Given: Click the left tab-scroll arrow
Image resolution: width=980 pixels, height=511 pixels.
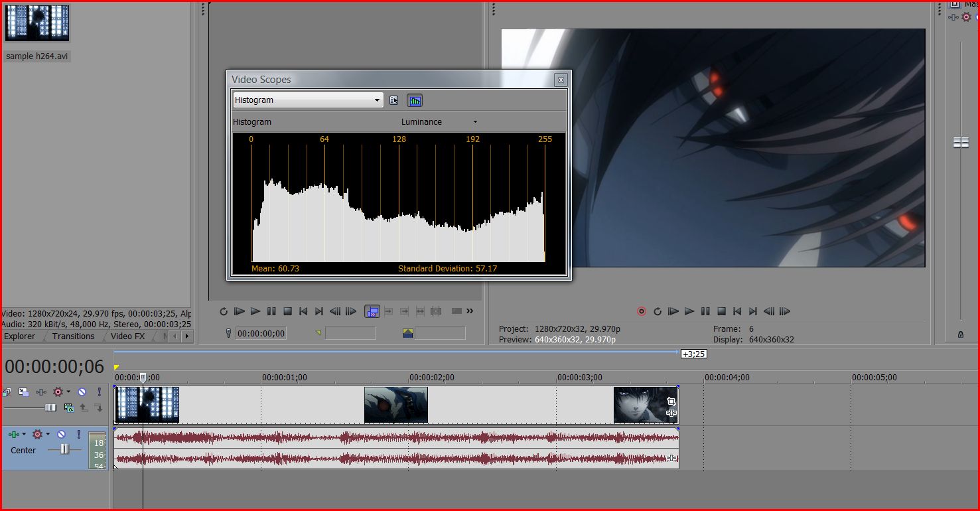Looking at the screenshot, I should click(175, 336).
